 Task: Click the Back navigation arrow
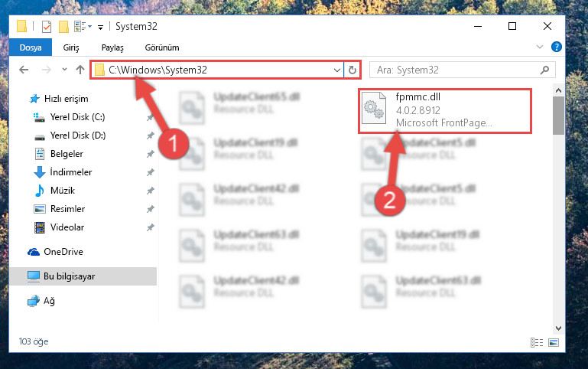[x=24, y=70]
